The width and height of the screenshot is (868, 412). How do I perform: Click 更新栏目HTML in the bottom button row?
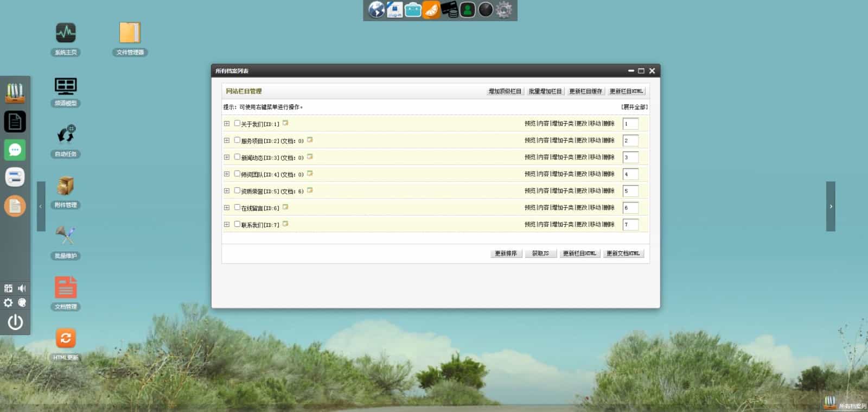tap(580, 253)
